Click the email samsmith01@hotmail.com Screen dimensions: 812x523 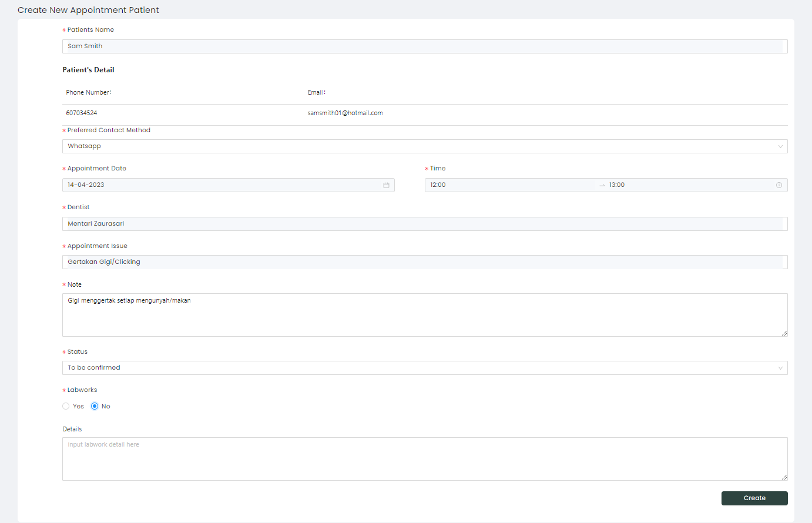345,113
